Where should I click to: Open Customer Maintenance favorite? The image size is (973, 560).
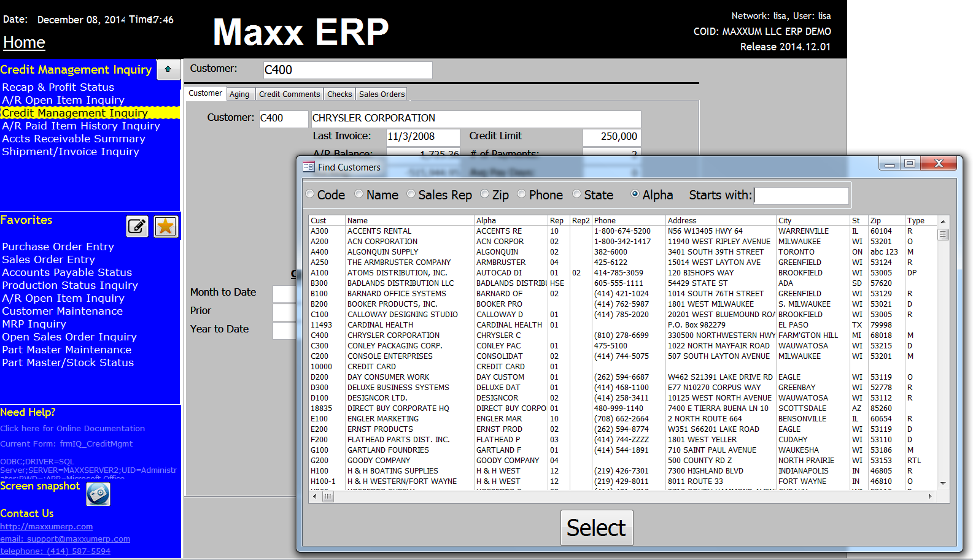point(63,311)
